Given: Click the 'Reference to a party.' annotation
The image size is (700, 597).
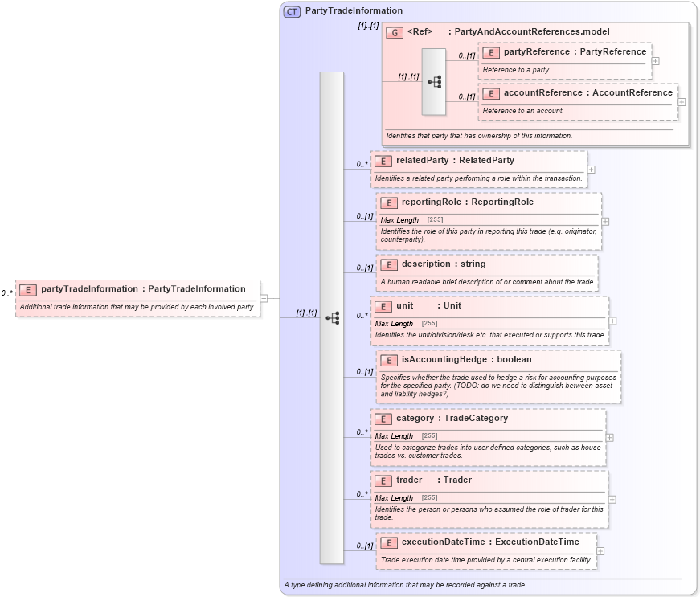Looking at the screenshot, I should (x=517, y=70).
